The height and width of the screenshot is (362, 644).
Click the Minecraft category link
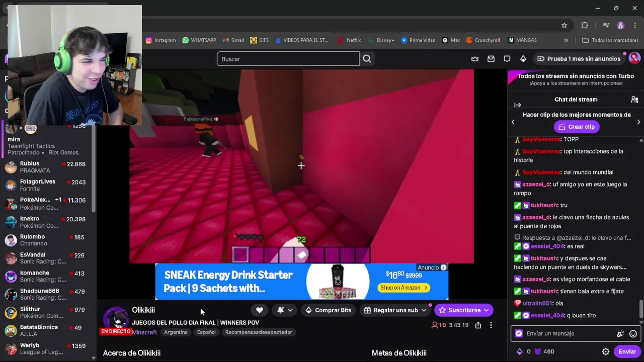tap(144, 332)
